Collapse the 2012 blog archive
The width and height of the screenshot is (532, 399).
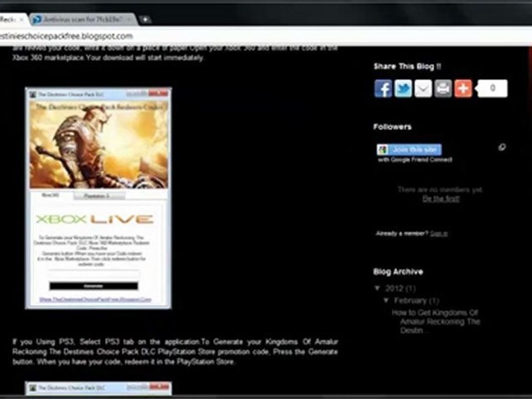click(377, 288)
